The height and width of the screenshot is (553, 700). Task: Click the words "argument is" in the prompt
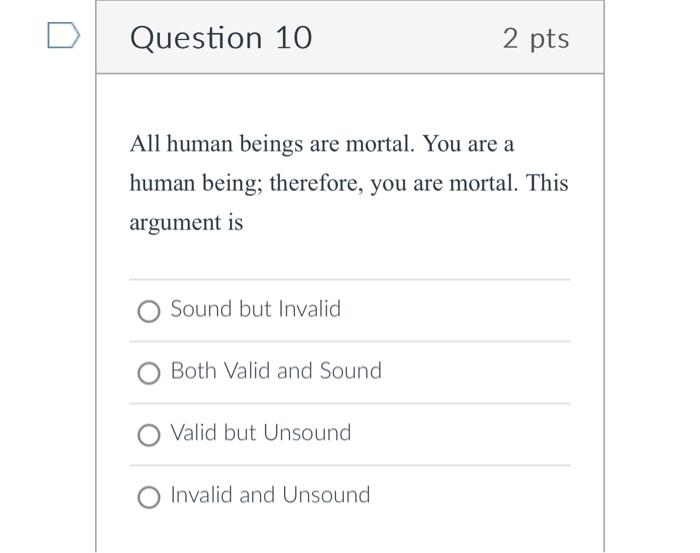186,223
